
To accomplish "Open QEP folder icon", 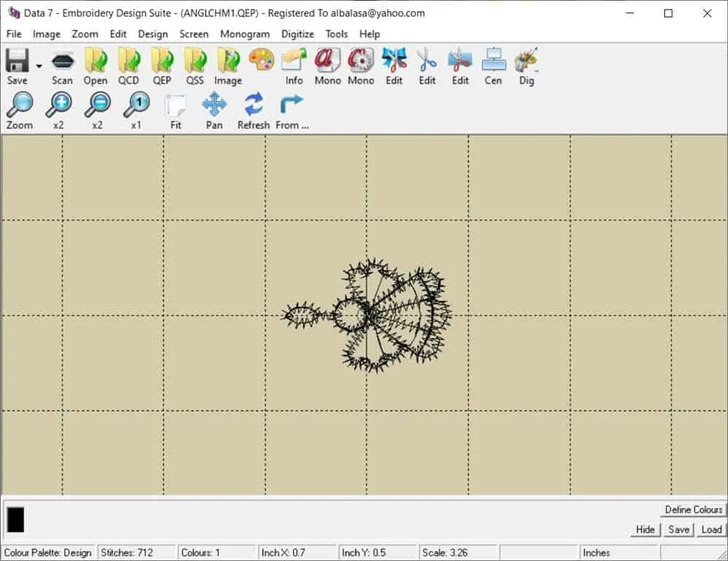I will click(162, 61).
